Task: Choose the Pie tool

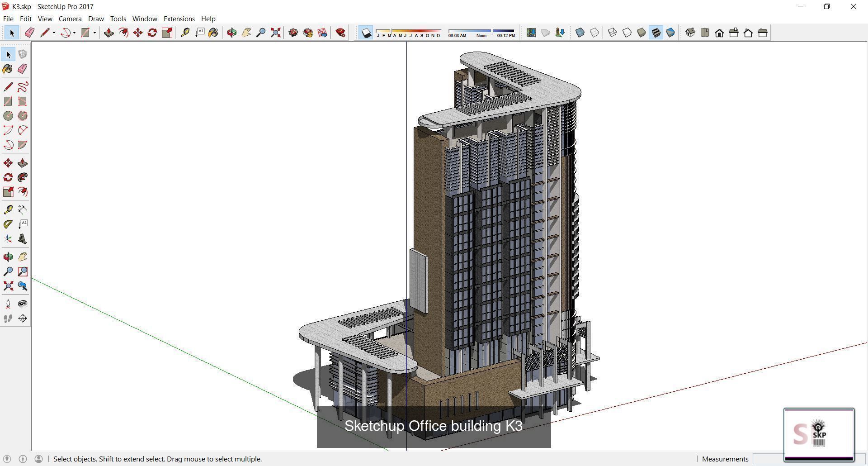Action: (x=23, y=145)
